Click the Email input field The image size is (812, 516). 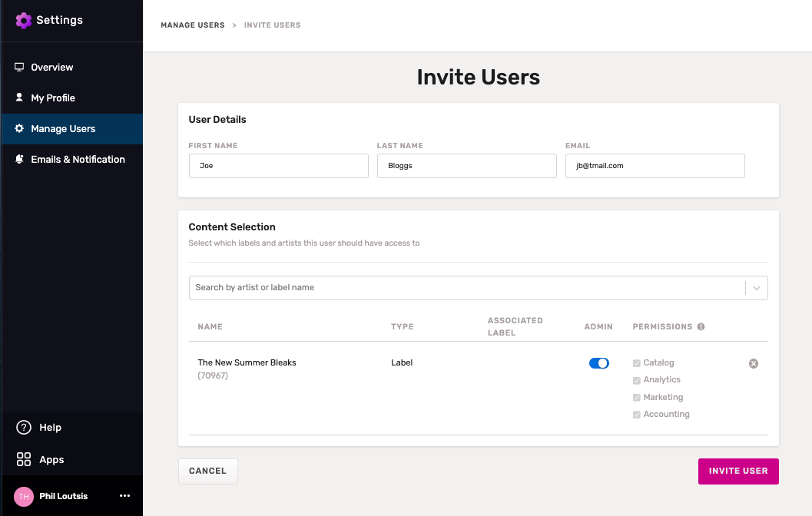655,166
